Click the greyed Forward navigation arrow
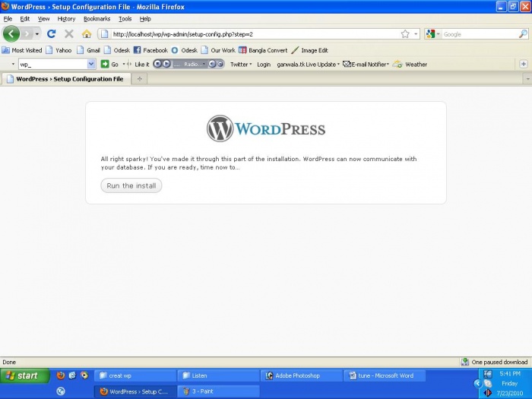532x399 pixels. pos(27,34)
